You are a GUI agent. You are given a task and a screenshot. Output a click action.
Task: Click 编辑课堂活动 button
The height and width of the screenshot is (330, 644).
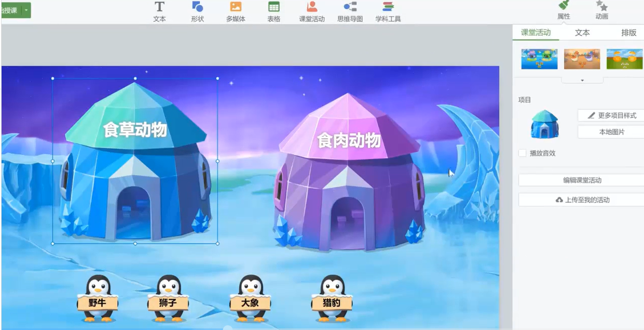582,180
